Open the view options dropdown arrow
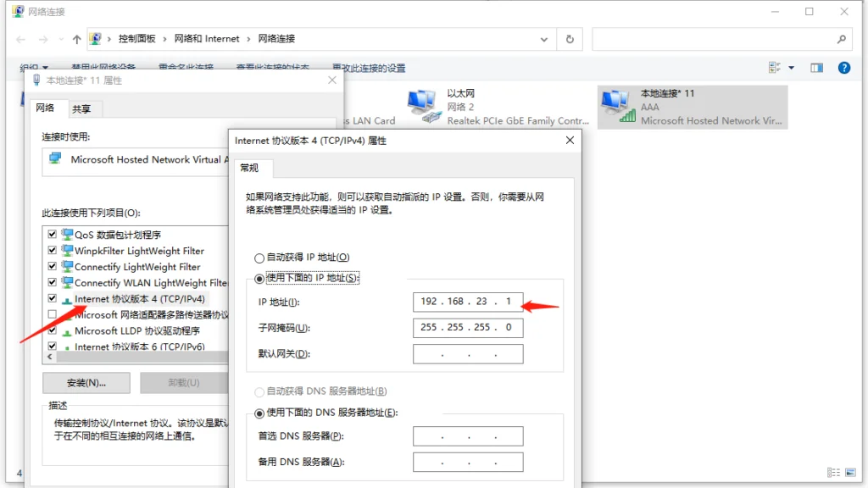This screenshot has width=868, height=488. (x=792, y=68)
